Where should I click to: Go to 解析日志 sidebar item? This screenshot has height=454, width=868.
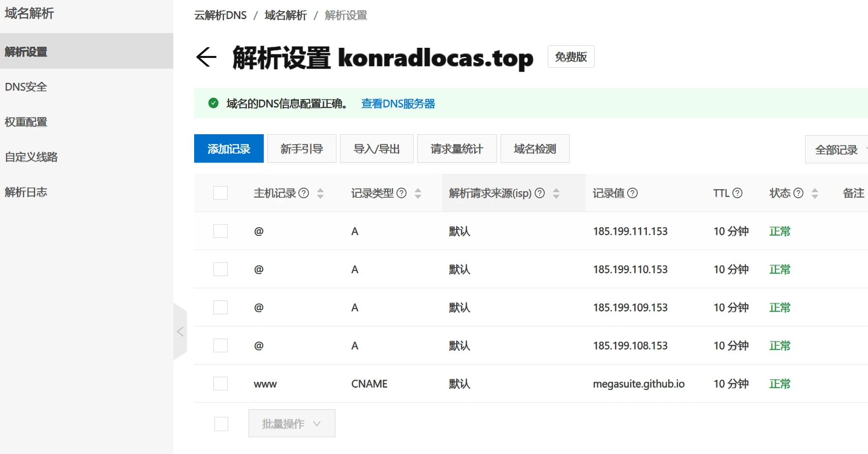coord(26,192)
